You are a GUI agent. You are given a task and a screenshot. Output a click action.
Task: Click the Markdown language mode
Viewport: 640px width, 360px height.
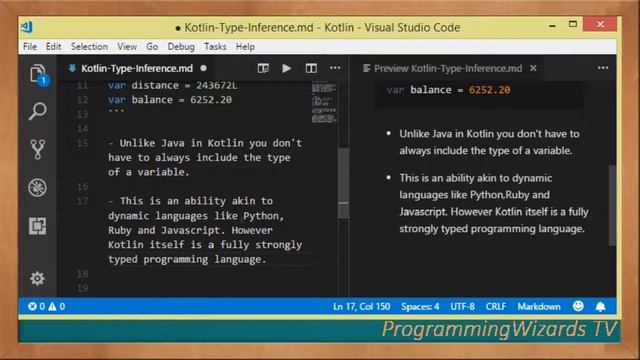point(539,307)
